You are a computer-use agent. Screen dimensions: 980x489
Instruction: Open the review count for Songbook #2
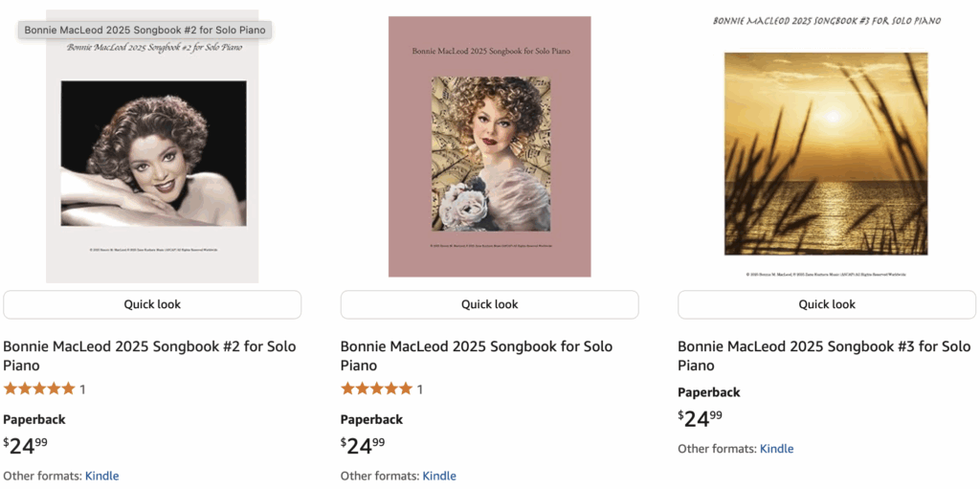(x=82, y=389)
